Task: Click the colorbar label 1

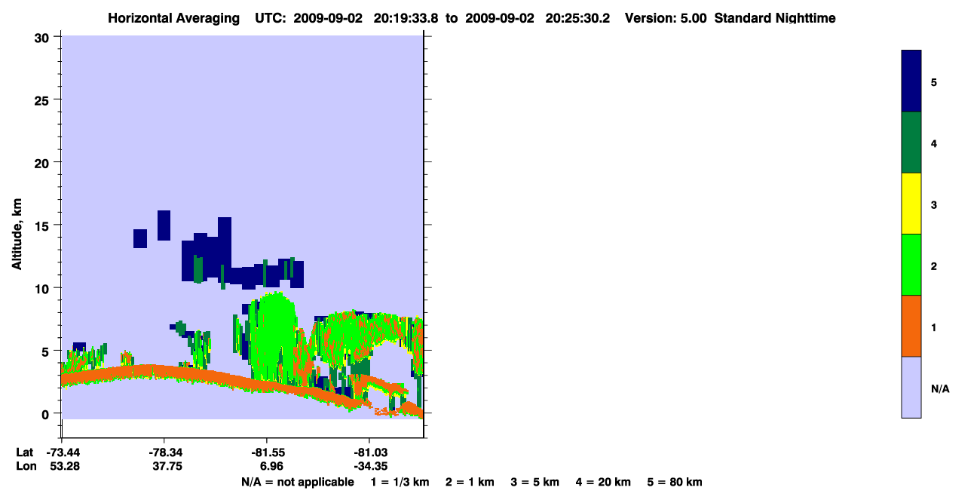Action: click(x=934, y=327)
